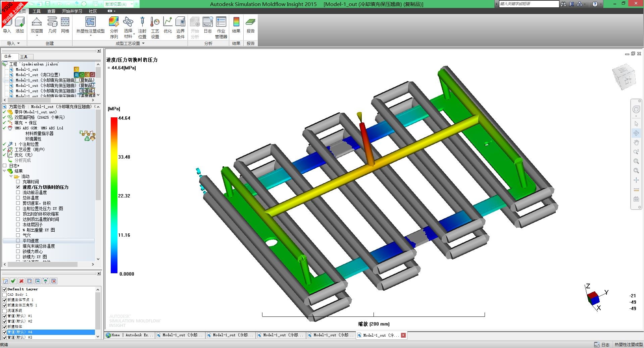Click the red X delete layer icon
Screen dimensions: 644x348
21,281
